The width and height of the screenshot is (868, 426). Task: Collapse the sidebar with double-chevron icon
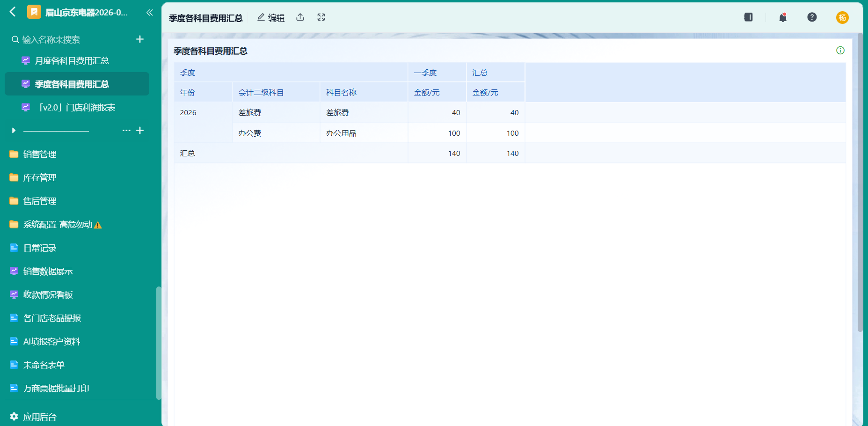[x=149, y=13]
